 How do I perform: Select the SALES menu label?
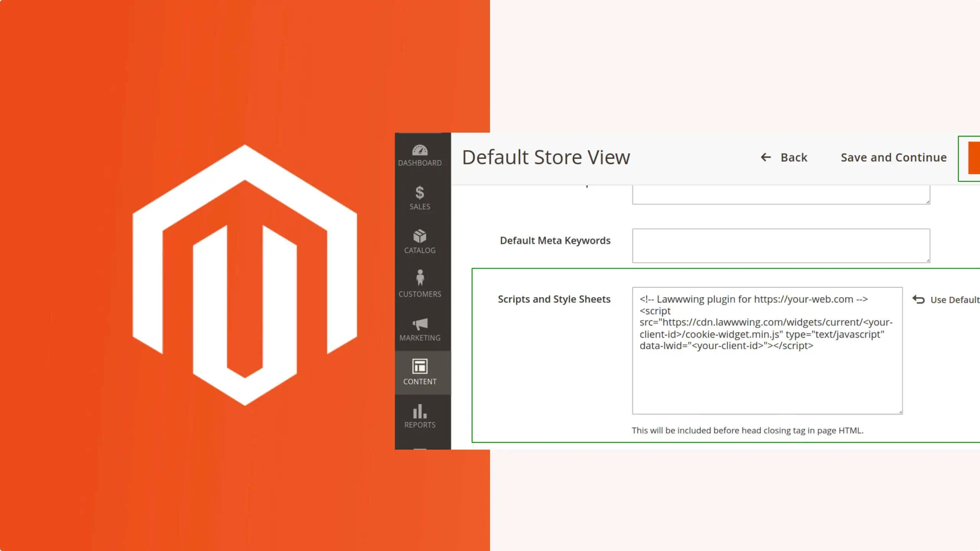pos(420,207)
